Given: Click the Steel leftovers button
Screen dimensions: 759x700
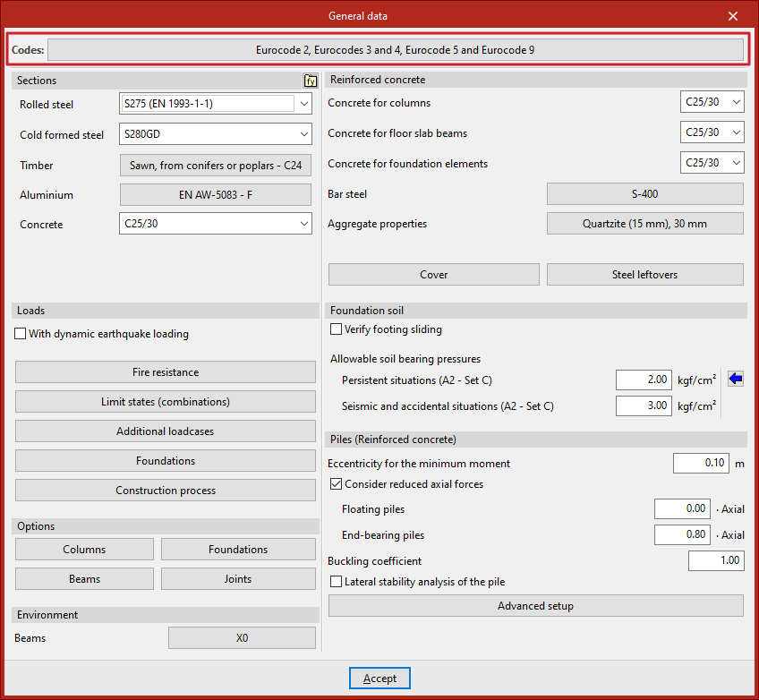Looking at the screenshot, I should 644,275.
